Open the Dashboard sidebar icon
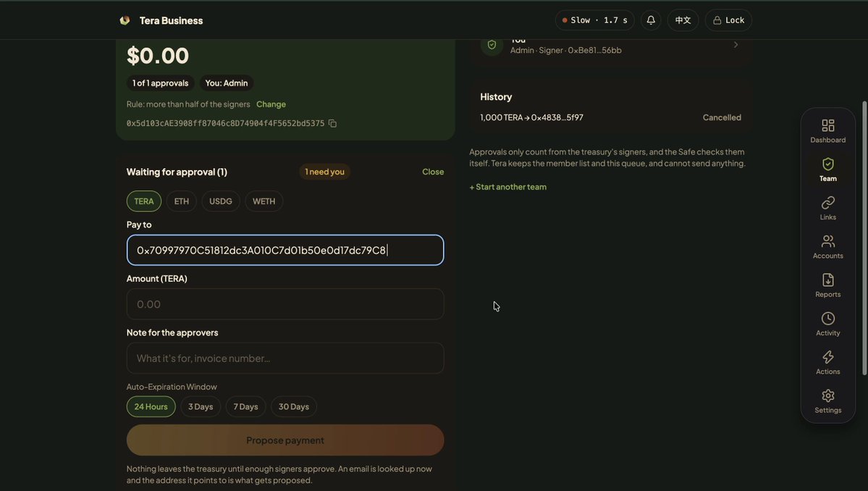 click(x=827, y=126)
